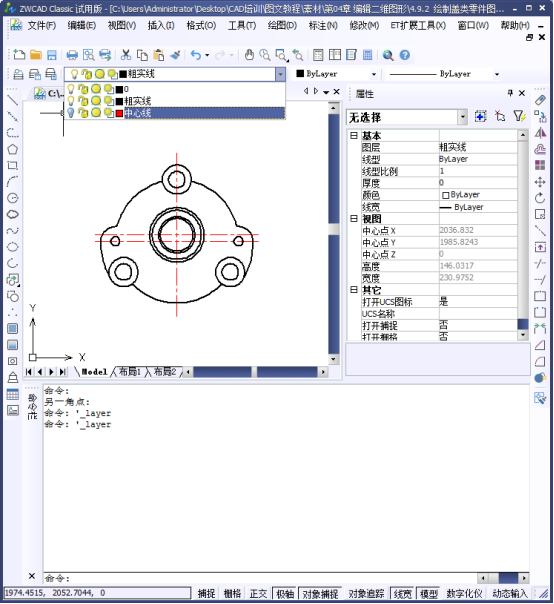Click in the 命令 command input line
This screenshot has height=604, width=554.
[260, 578]
